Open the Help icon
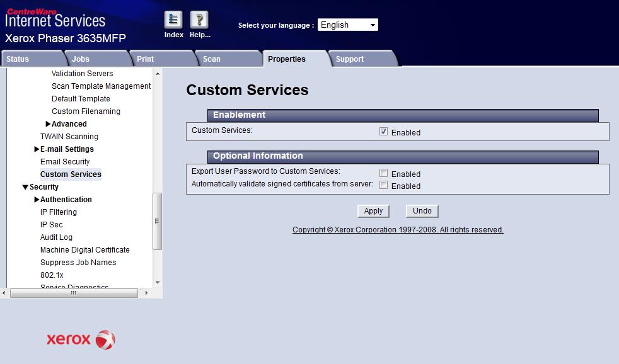The height and width of the screenshot is (364, 619). (x=199, y=20)
